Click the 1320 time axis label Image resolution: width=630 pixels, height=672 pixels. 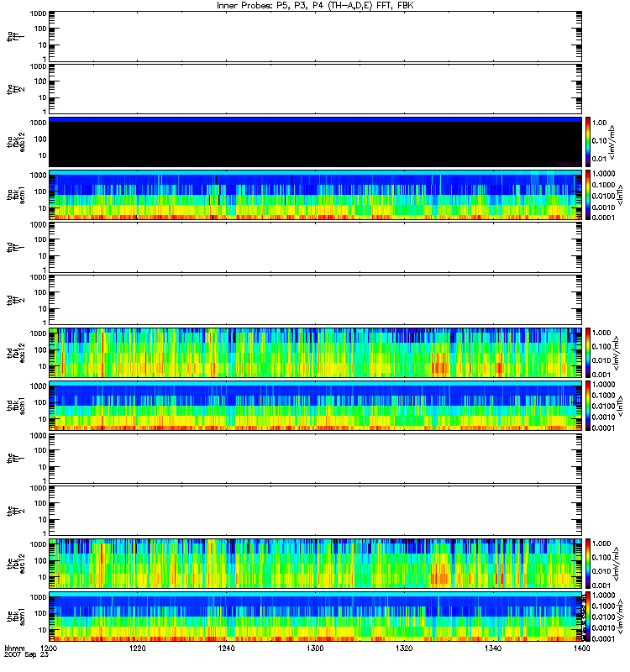[404, 648]
